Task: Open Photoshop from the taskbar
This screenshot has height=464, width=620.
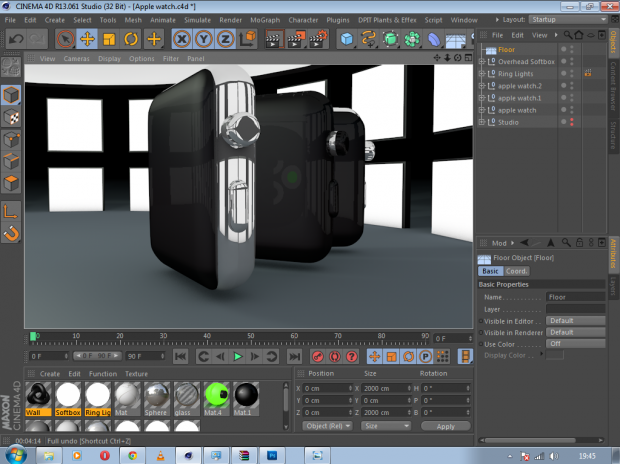Action: (x=272, y=456)
